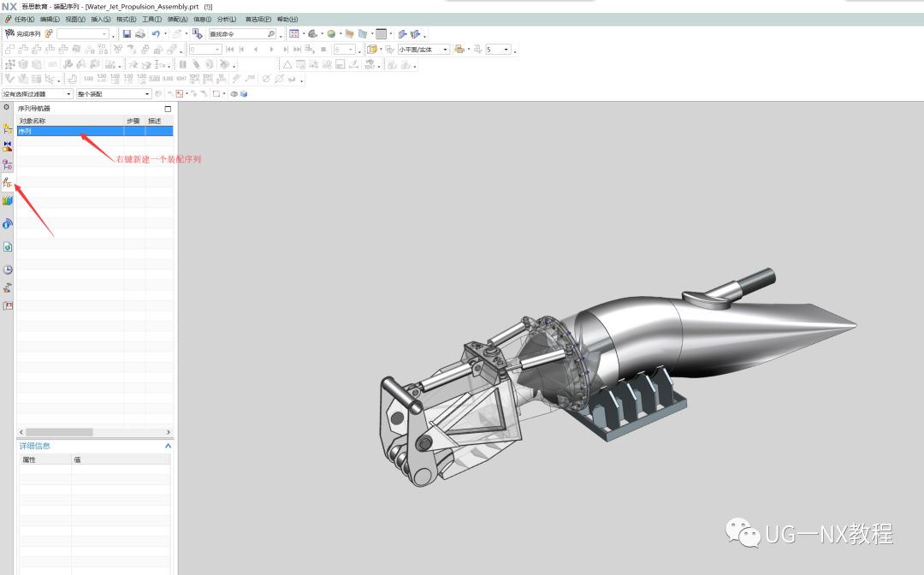Click the gray background shading icon

coord(382,34)
